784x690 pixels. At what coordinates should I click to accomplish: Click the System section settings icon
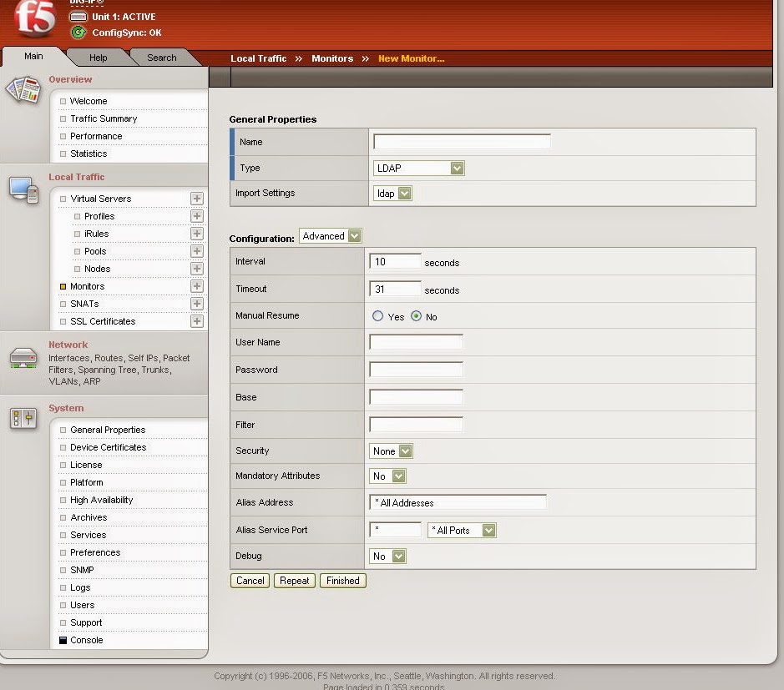tap(23, 419)
